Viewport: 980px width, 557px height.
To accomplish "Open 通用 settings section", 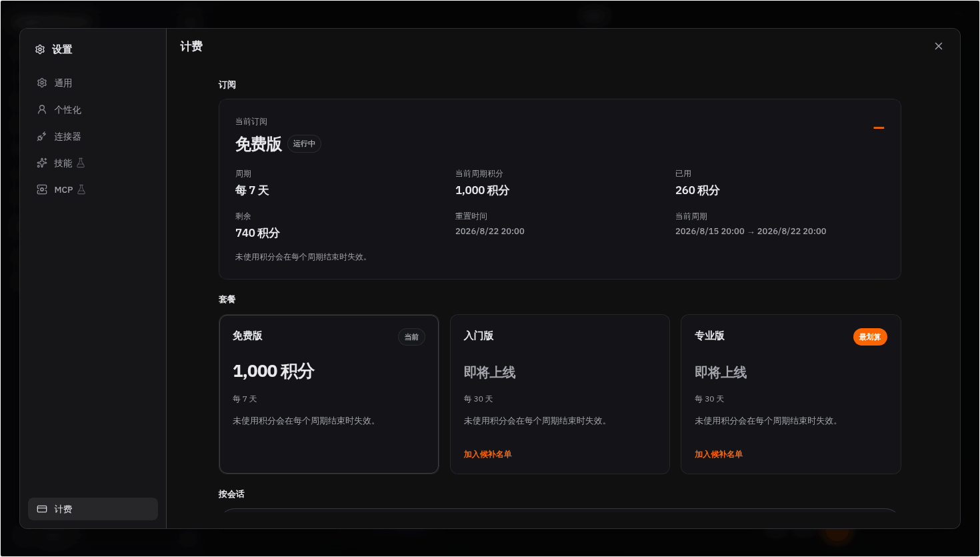I will 93,83.
